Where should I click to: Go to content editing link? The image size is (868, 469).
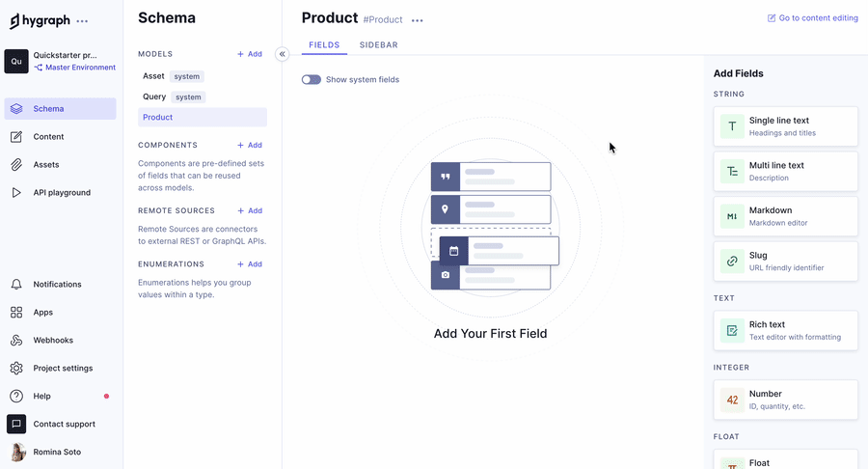click(x=812, y=18)
